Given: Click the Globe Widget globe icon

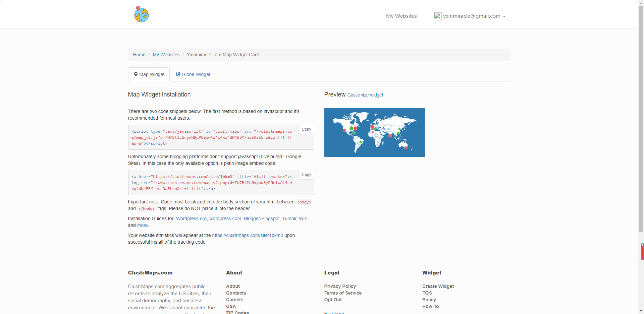Looking at the screenshot, I should (x=178, y=74).
